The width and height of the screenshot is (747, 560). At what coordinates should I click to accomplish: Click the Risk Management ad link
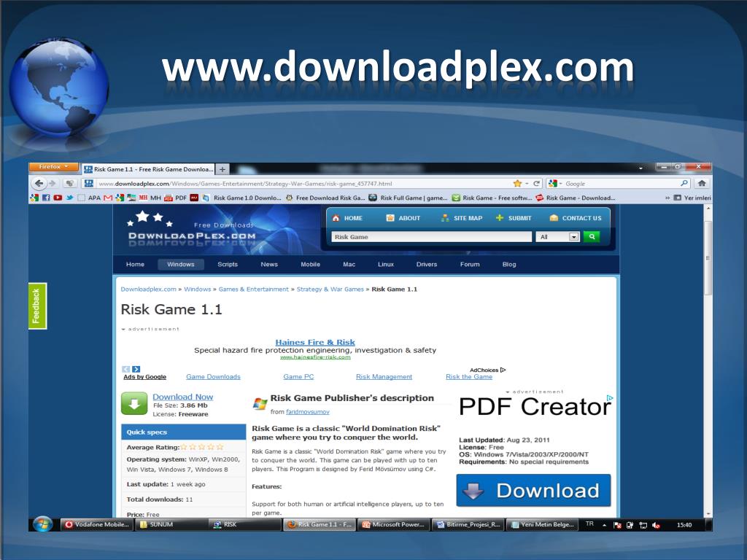[x=384, y=377]
